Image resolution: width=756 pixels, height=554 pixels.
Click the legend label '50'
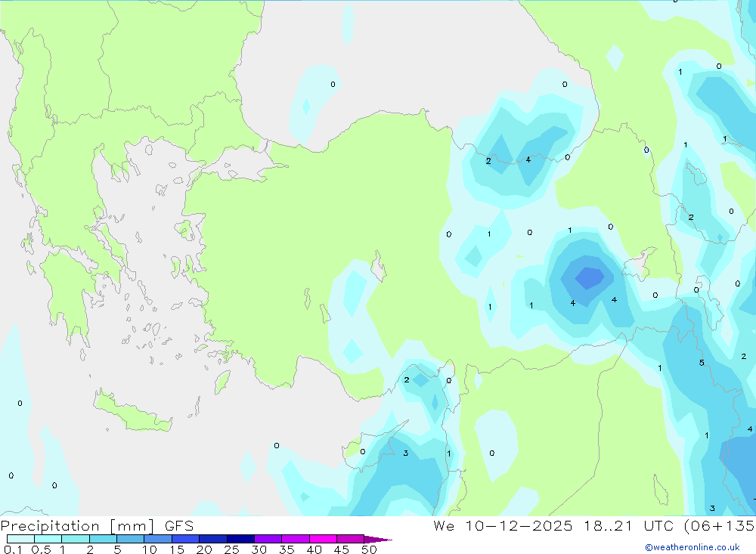(x=370, y=549)
